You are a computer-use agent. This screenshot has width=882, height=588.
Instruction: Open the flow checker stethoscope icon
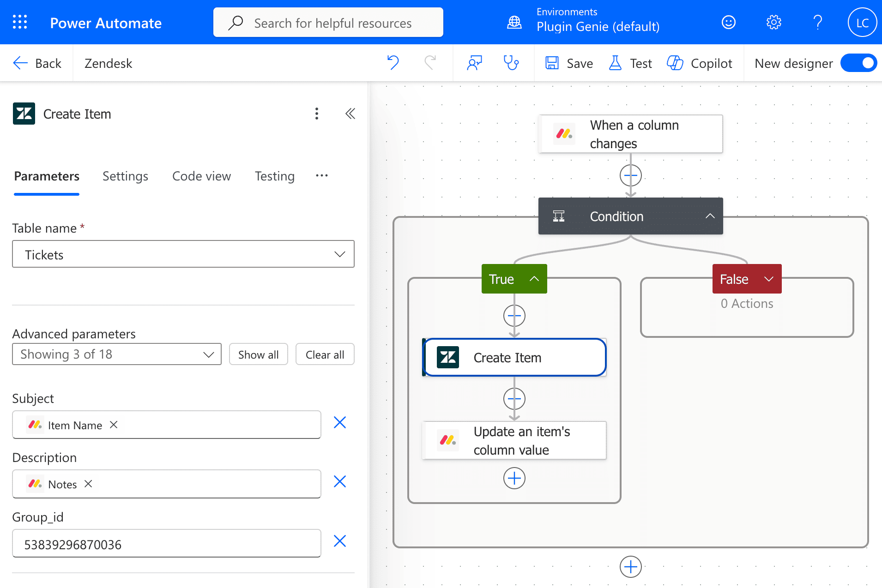(511, 63)
